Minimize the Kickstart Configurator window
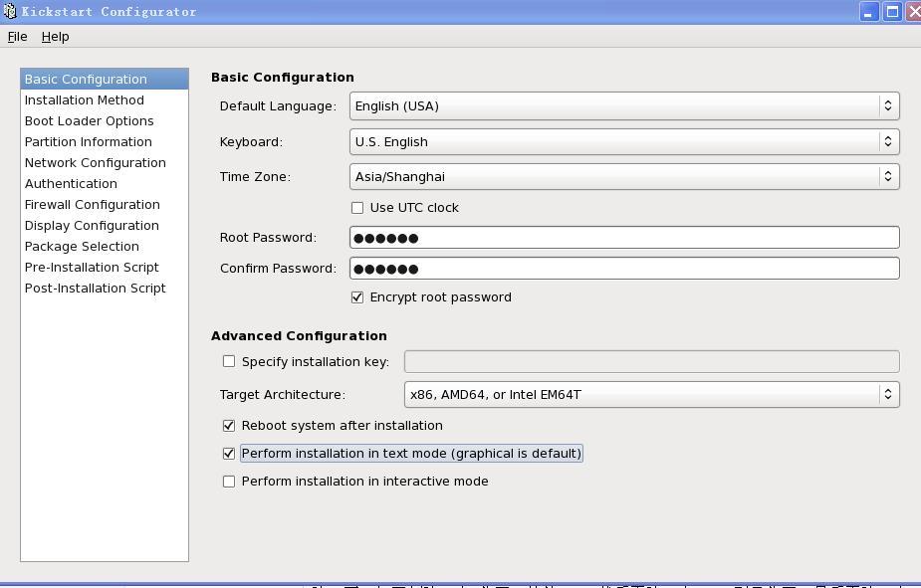The width and height of the screenshot is (921, 588). [x=868, y=12]
